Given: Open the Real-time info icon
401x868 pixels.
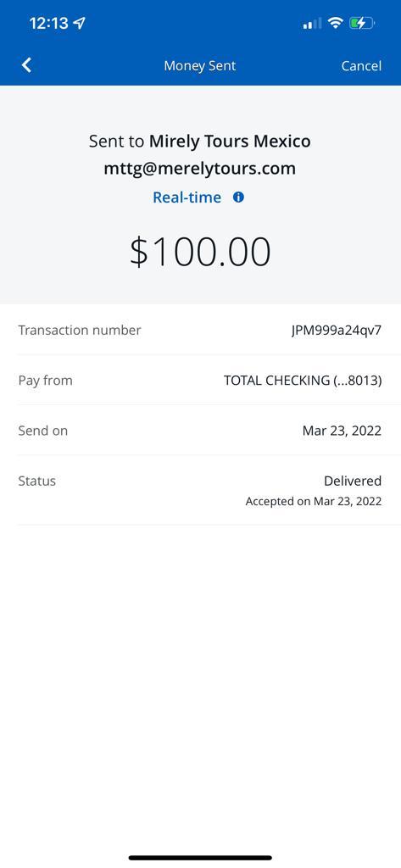Looking at the screenshot, I should pyautogui.click(x=238, y=197).
